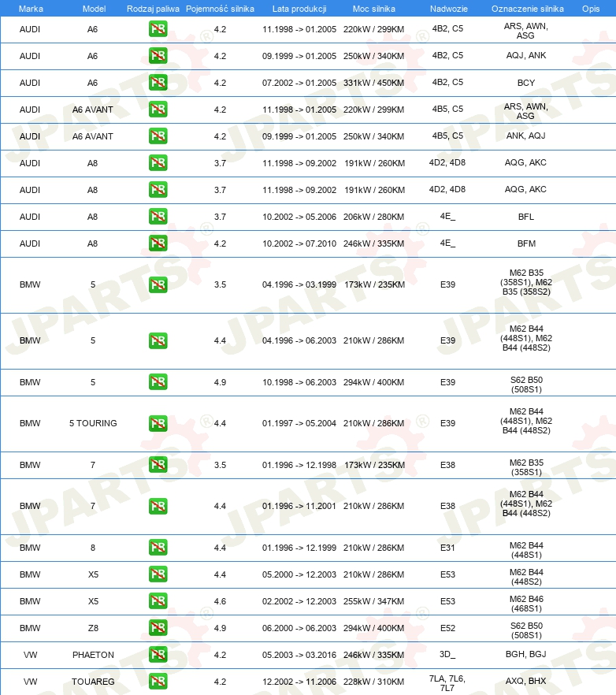
Task: Click the 'AQJ, ANK' engine code cell
Action: 526,55
